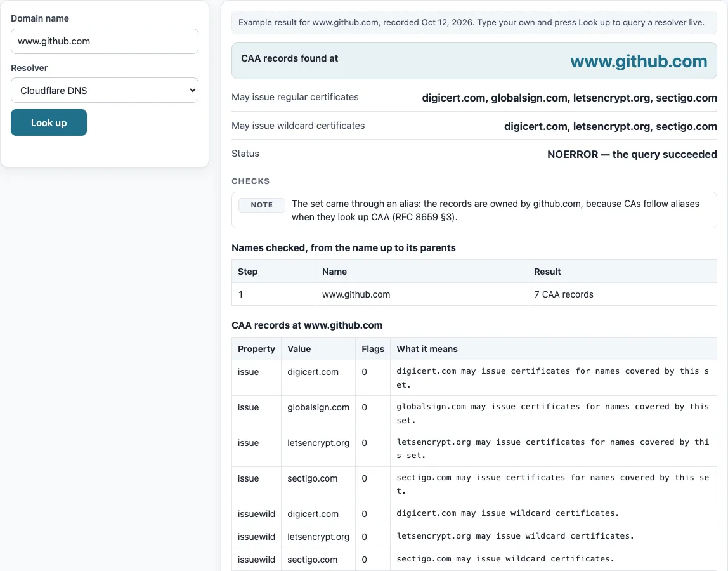This screenshot has width=728, height=571.
Task: Click 'digicert.com may issue wildcard certificates.' text
Action: 508,513
